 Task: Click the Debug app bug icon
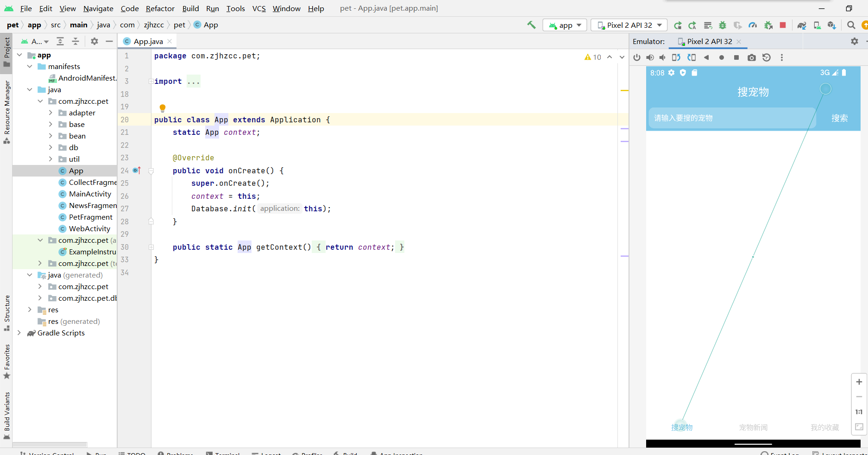pyautogui.click(x=723, y=25)
